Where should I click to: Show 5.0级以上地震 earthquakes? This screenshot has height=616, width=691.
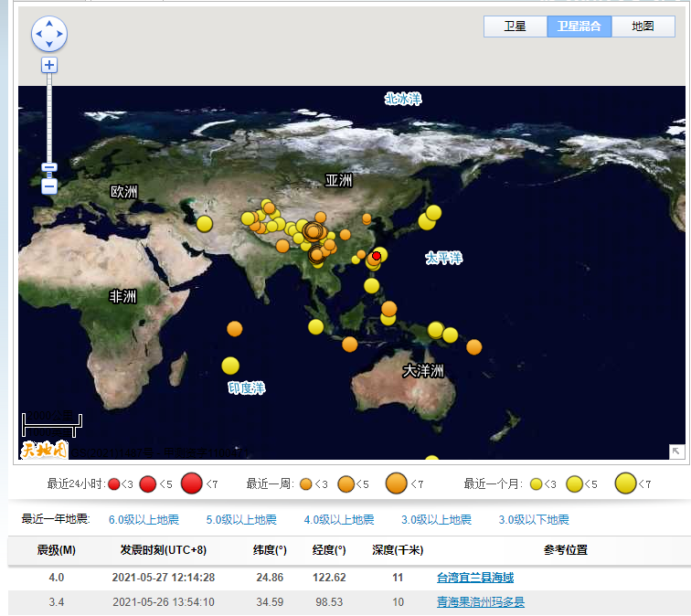coord(241,520)
